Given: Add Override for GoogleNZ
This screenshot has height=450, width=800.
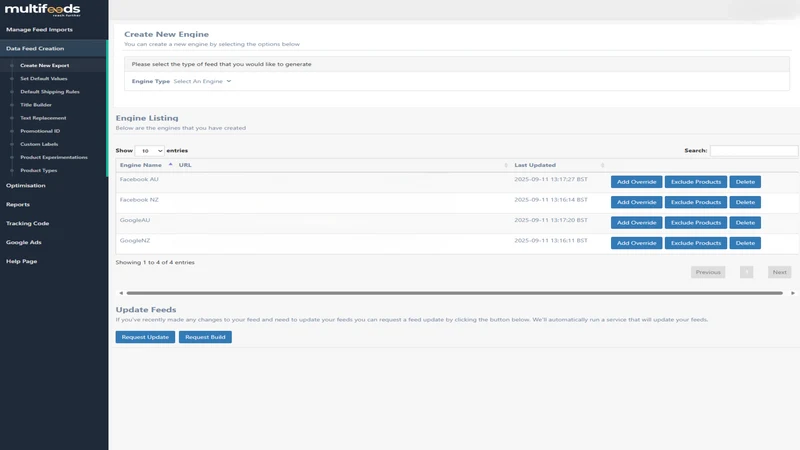Looking at the screenshot, I should coord(636,243).
